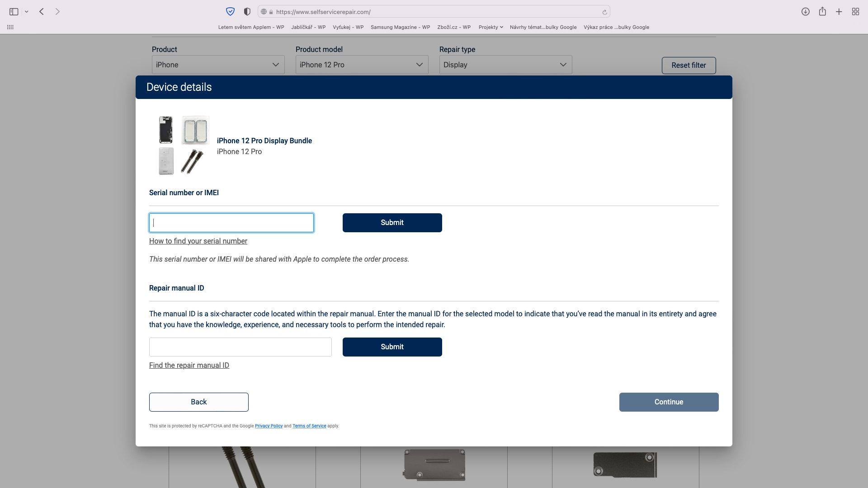
Task: Click the iPhone 12 Pro display bundle thumbnail
Action: click(179, 145)
